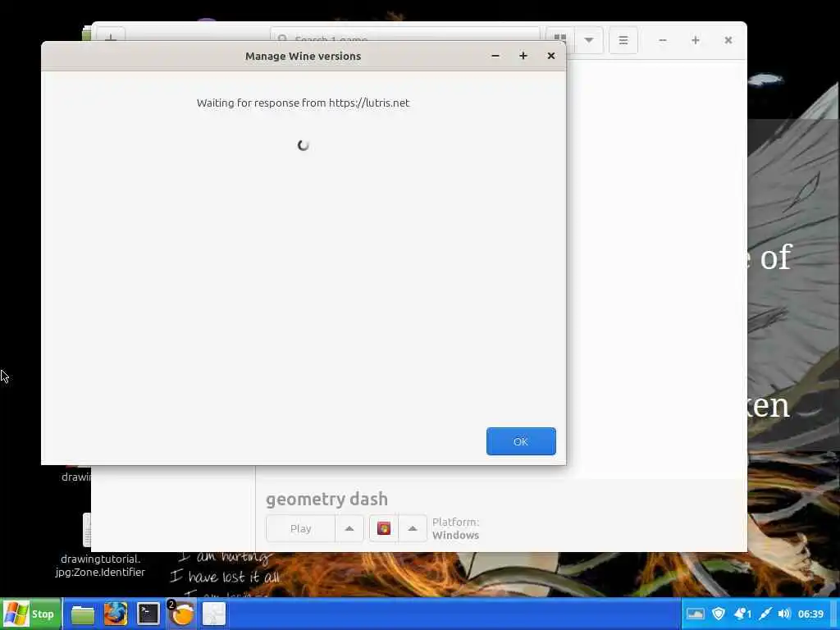Click the Lutris taskbar icon
The width and height of the screenshot is (840, 630).
181,614
